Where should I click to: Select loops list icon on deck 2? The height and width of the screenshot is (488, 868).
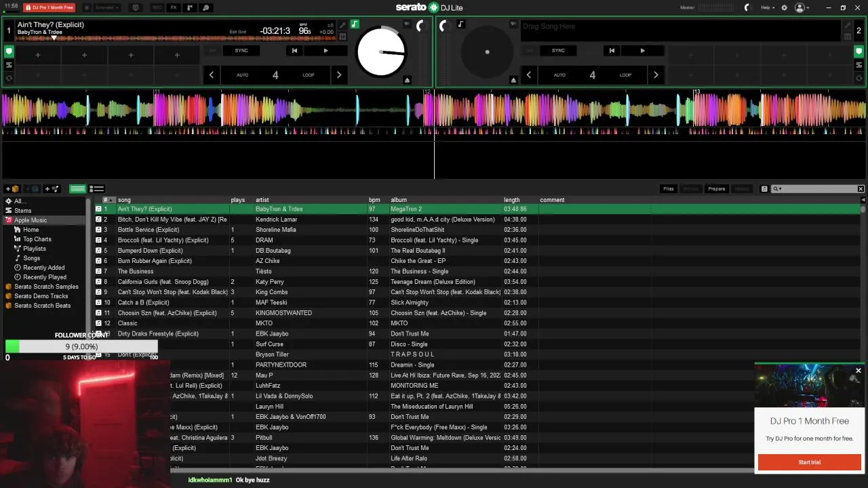pos(859,64)
